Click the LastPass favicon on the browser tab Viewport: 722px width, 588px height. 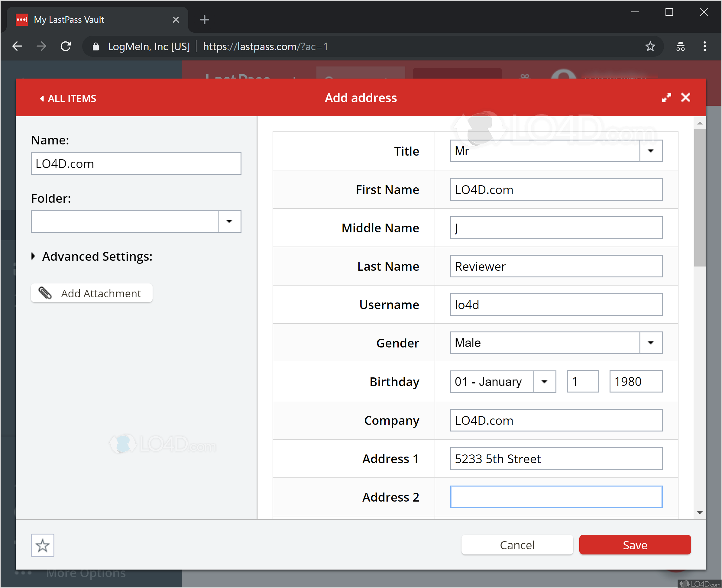point(21,19)
